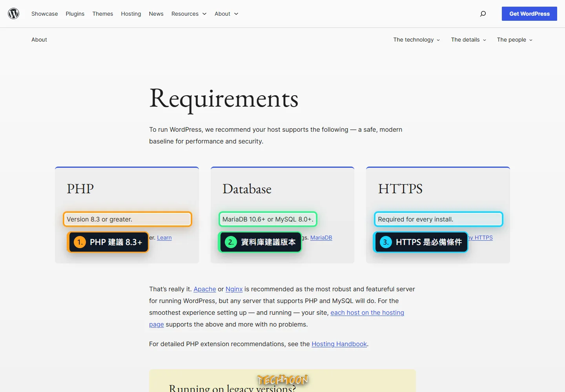
Task: Open the Hosting Handbook link
Action: 339,344
